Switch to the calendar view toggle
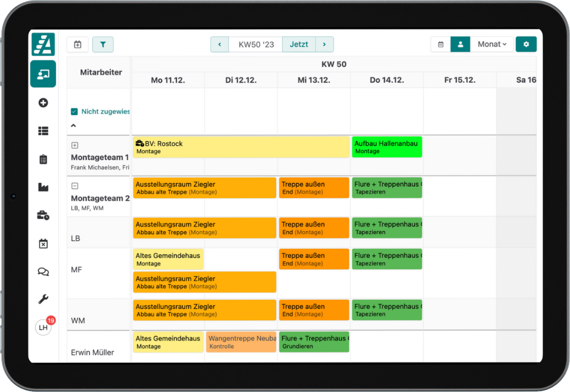 pos(441,44)
